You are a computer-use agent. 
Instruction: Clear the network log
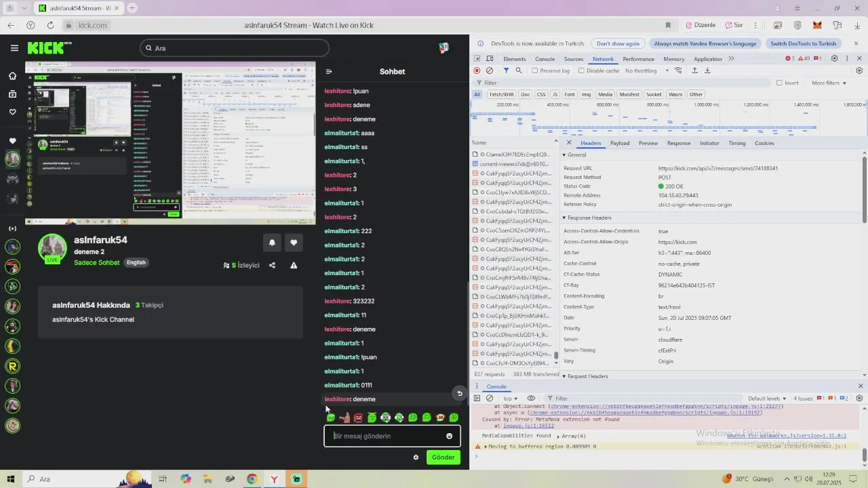point(490,70)
